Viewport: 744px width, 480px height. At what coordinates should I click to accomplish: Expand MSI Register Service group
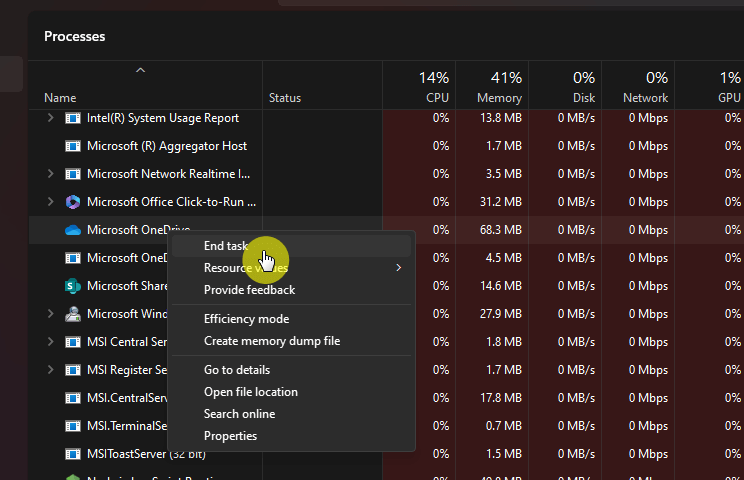pos(50,369)
